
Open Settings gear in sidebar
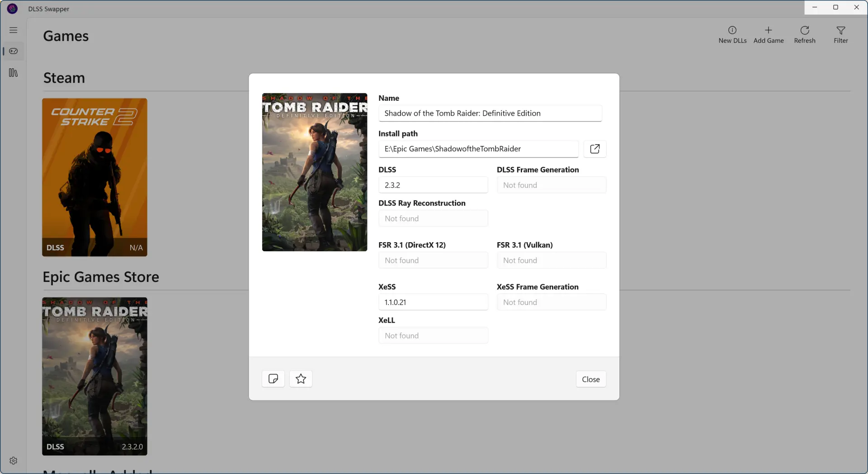(13, 460)
